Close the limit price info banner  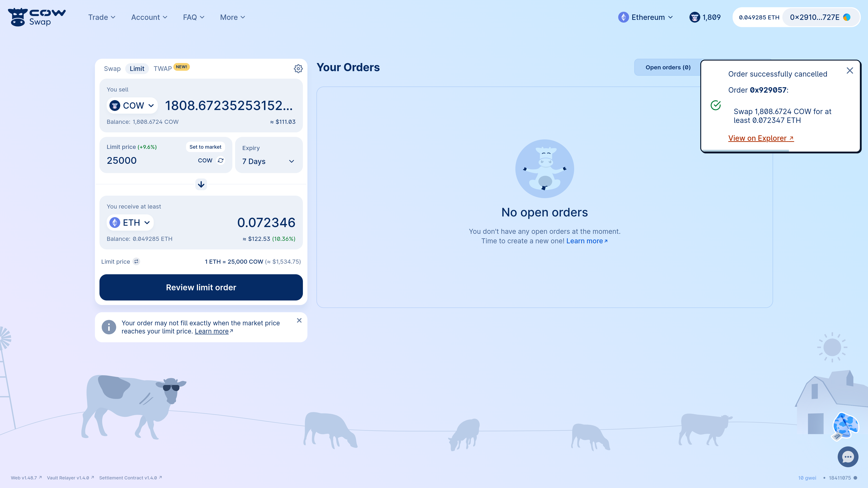[x=299, y=320]
